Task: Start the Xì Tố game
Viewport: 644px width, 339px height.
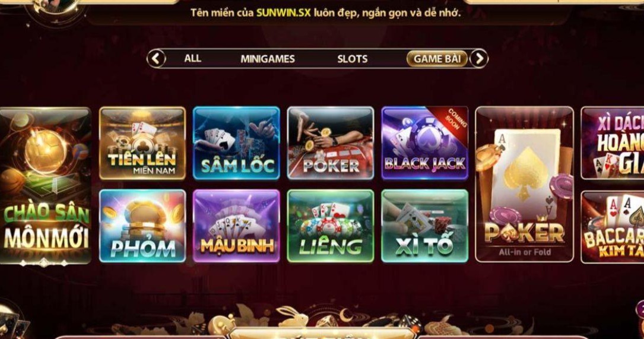Action: pos(424,226)
